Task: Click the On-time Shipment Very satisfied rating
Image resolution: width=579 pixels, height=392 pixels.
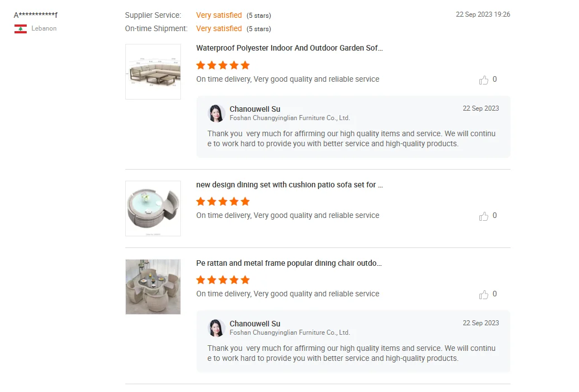Action: tap(219, 28)
